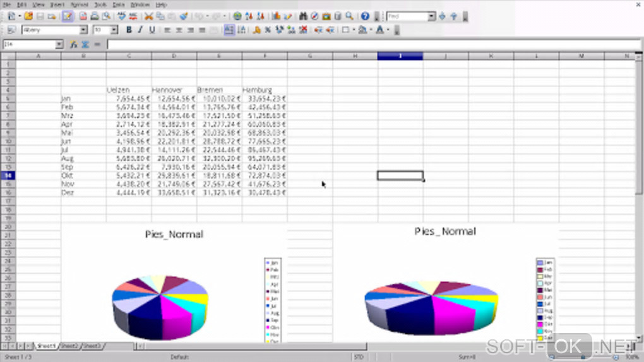644x362 pixels.
Task: Click the Copy icon
Action: tap(160, 16)
